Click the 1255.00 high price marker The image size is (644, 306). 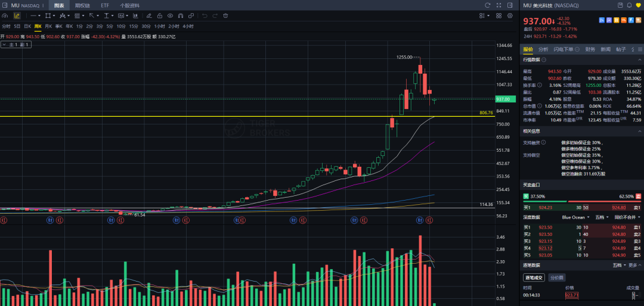pyautogui.click(x=404, y=57)
